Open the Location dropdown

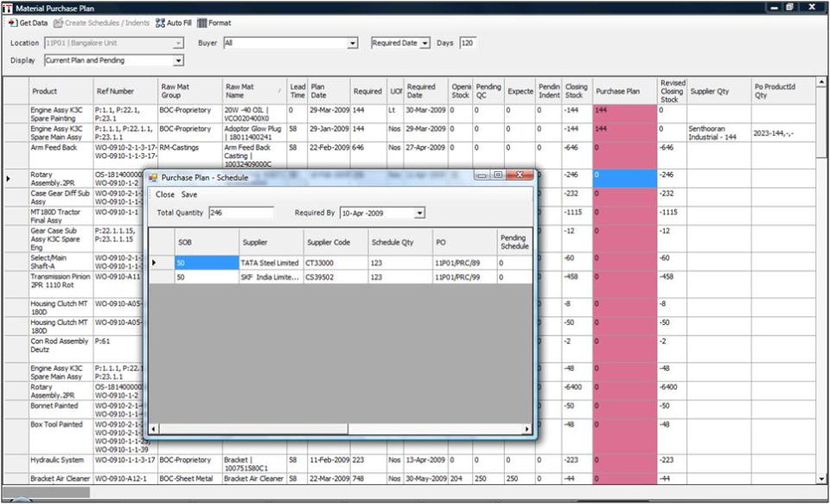pos(178,43)
